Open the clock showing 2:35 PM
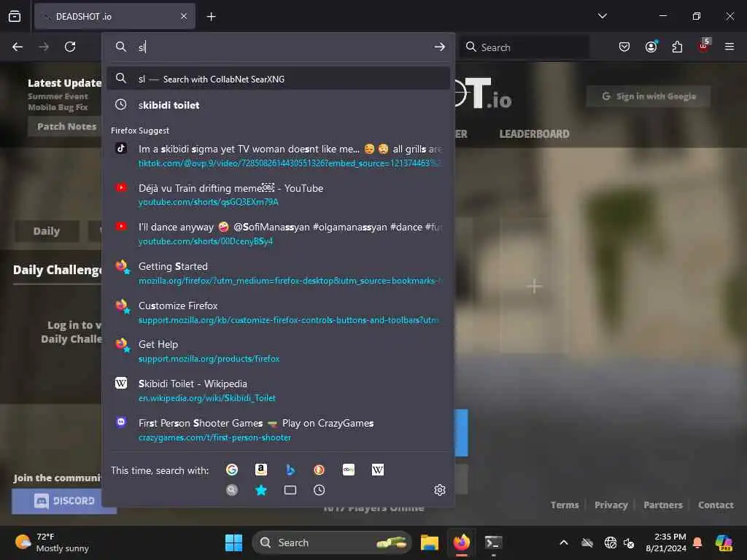This screenshot has width=747, height=560. pyautogui.click(x=666, y=542)
